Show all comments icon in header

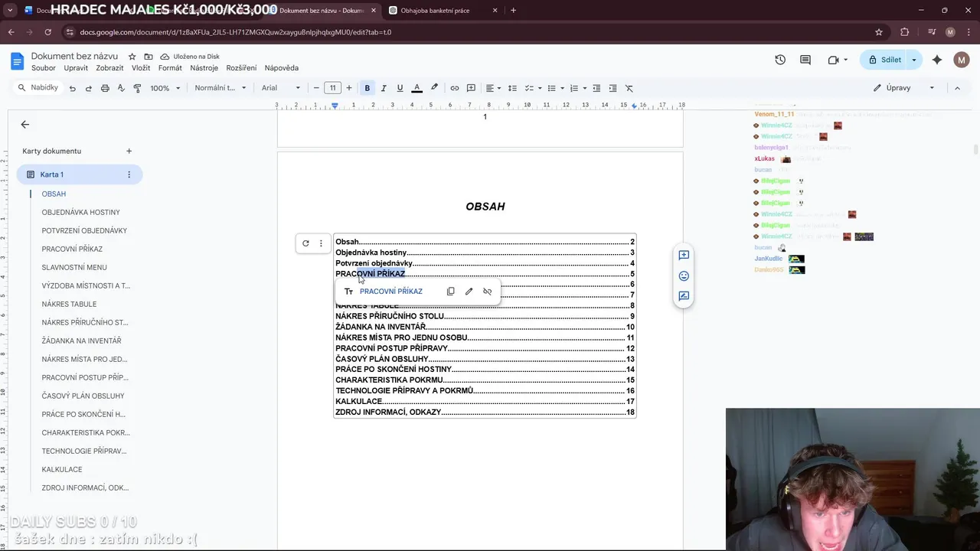tap(805, 60)
